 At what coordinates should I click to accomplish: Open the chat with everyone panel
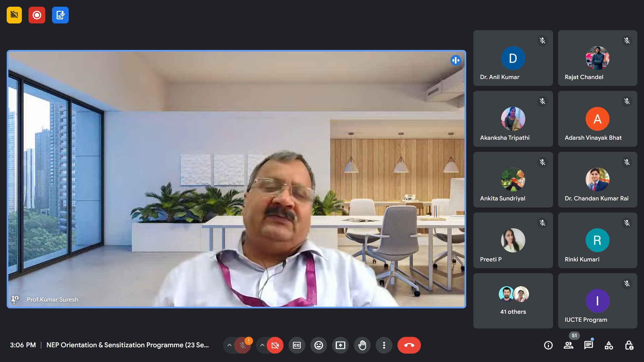(x=589, y=345)
